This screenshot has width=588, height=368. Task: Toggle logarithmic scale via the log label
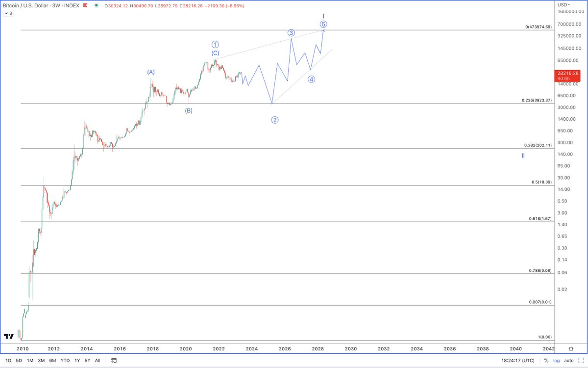click(x=557, y=361)
